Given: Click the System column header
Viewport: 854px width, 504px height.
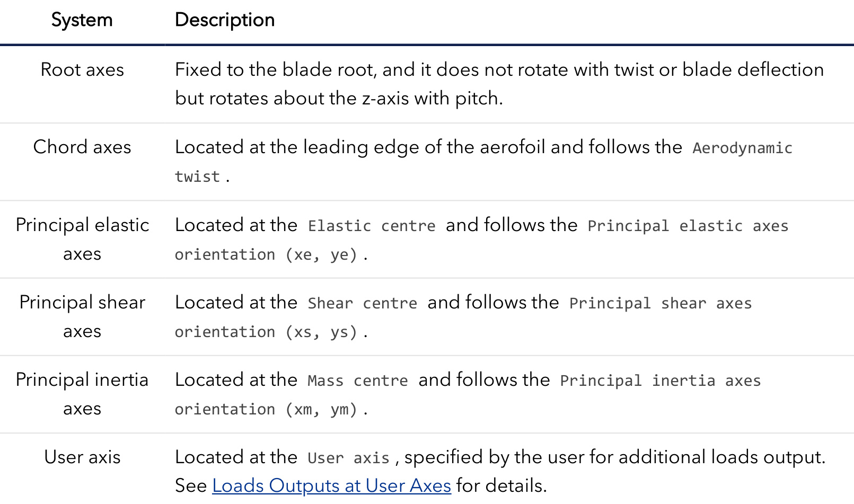Looking at the screenshot, I should pos(82,20).
